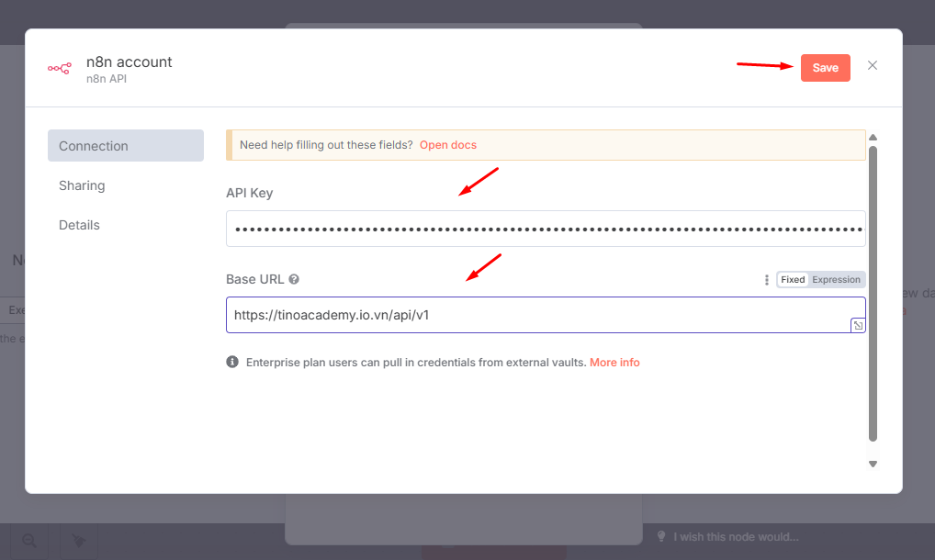The image size is (935, 560).
Task: Open Base URL options three-dot menu
Action: (766, 279)
